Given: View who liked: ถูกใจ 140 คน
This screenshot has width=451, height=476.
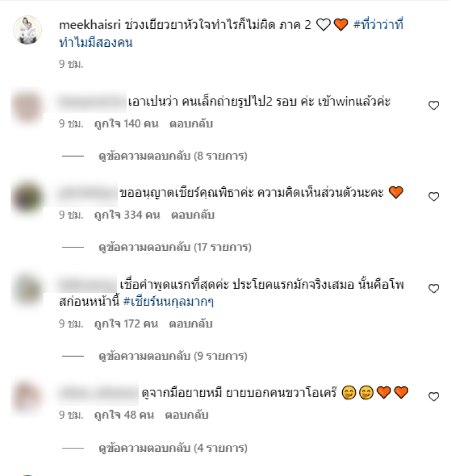Looking at the screenshot, I should [126, 124].
